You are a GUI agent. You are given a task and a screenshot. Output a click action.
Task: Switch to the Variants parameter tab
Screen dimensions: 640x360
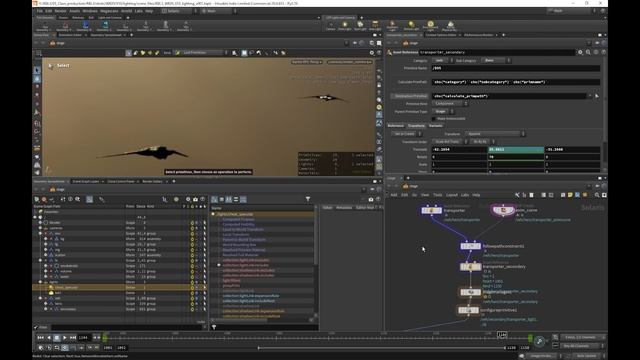coord(436,126)
